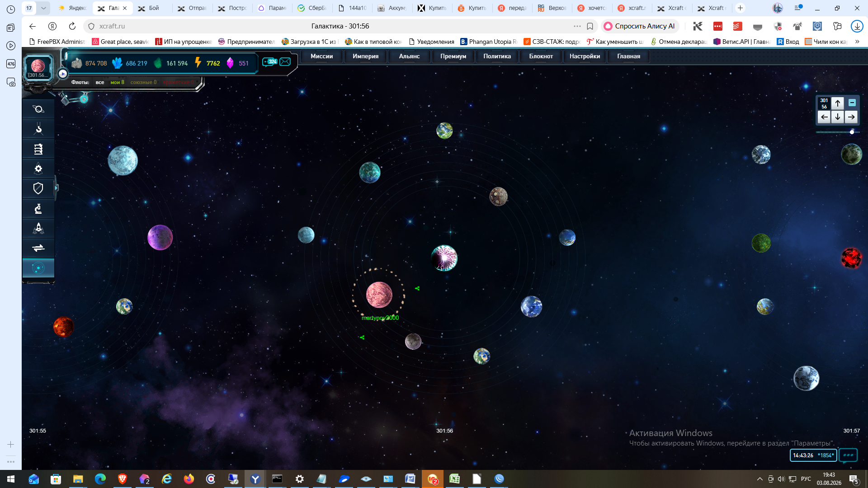The height and width of the screenshot is (488, 868).
Task: Click the blue crystal resource icon
Action: click(x=117, y=63)
